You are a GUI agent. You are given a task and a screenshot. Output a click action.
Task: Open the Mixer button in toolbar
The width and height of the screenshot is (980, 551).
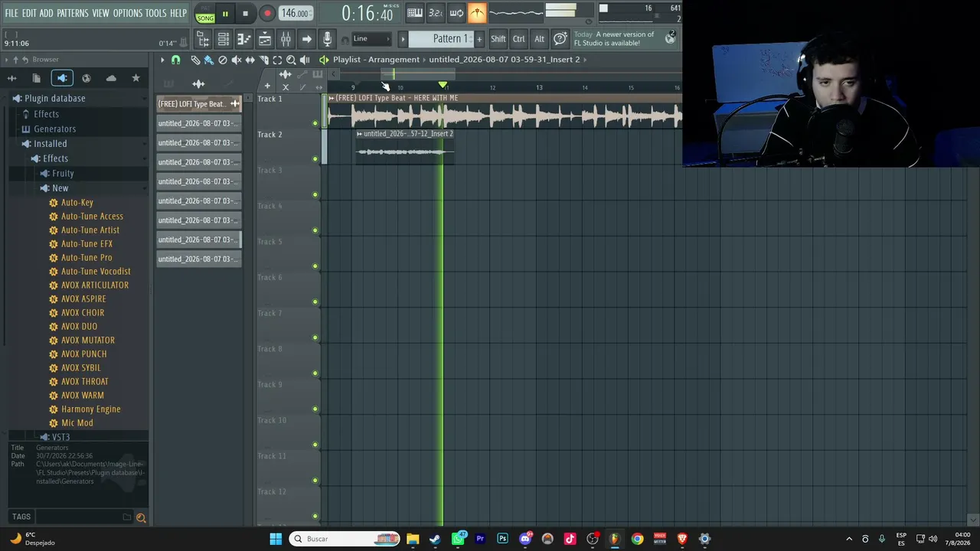click(x=285, y=39)
